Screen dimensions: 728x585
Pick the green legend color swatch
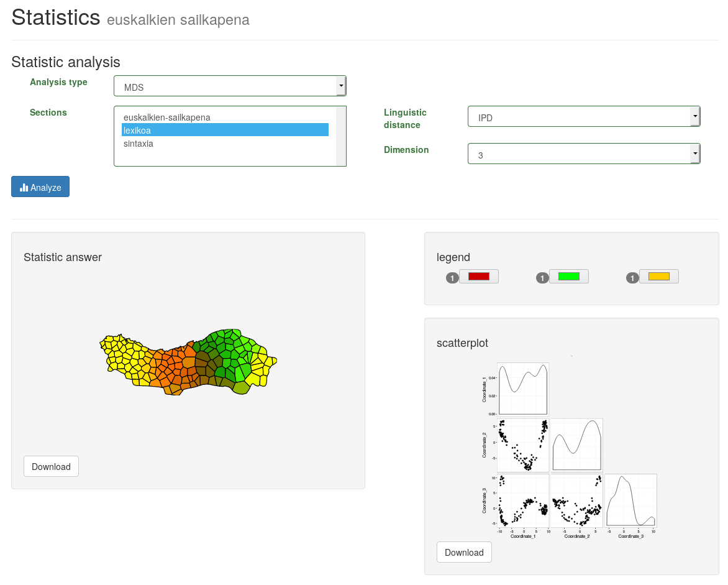click(x=569, y=276)
